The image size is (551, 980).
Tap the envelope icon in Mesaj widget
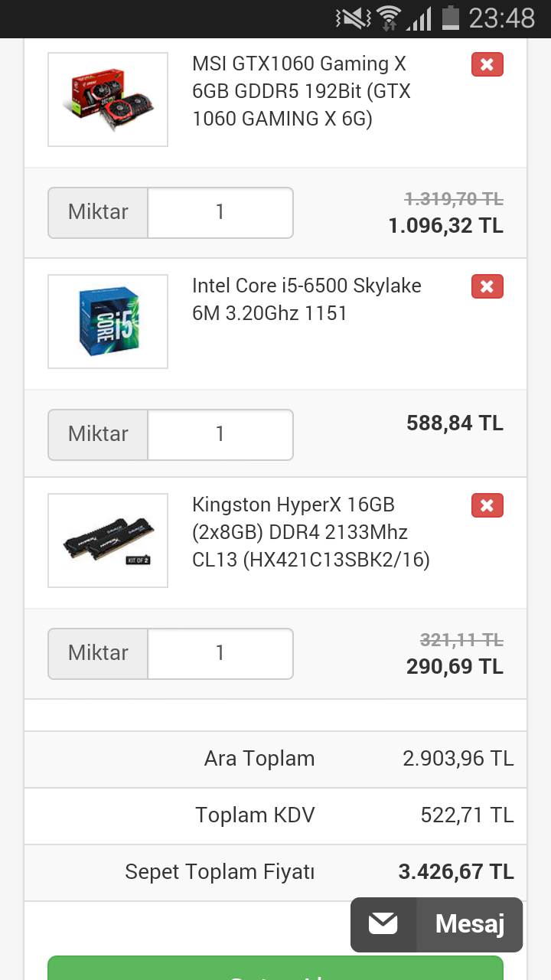click(383, 924)
